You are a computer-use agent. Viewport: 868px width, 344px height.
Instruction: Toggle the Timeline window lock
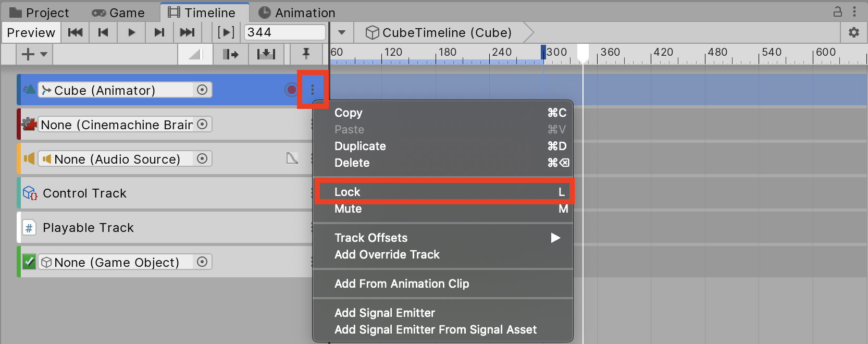pos(838,11)
